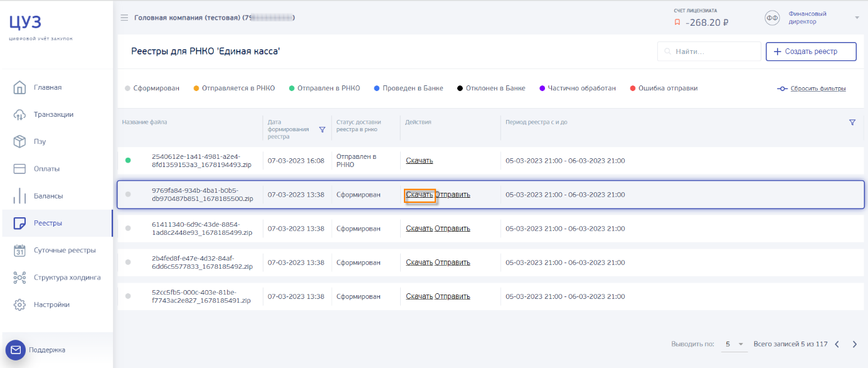Toggle the Отправлен в РНКО filter
The width and height of the screenshot is (868, 368).
coord(324,89)
